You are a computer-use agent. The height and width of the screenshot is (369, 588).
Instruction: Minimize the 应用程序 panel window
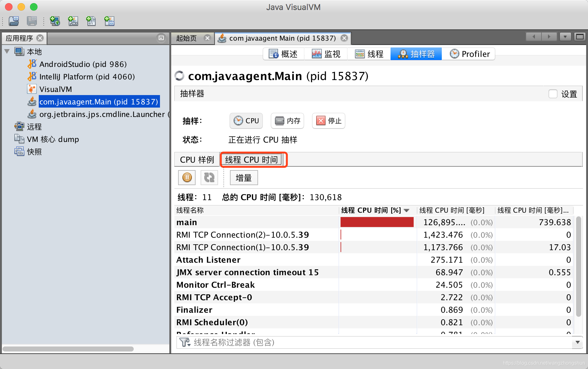click(161, 38)
